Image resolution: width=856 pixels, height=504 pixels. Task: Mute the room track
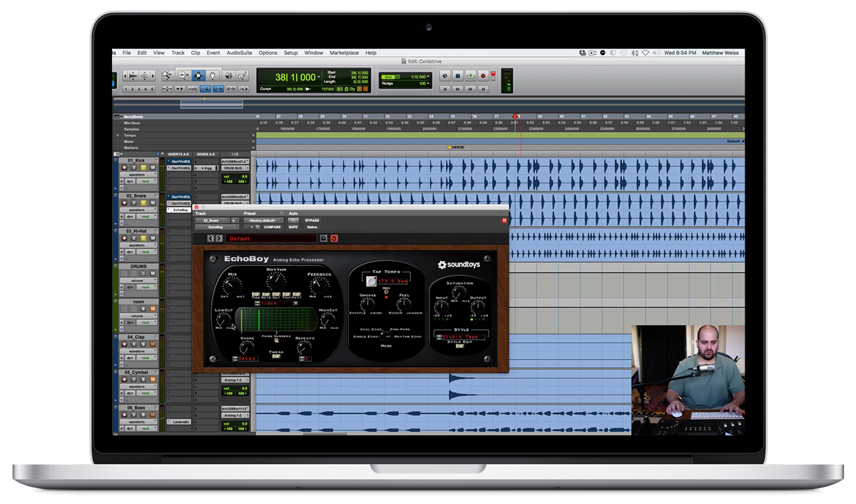153,309
